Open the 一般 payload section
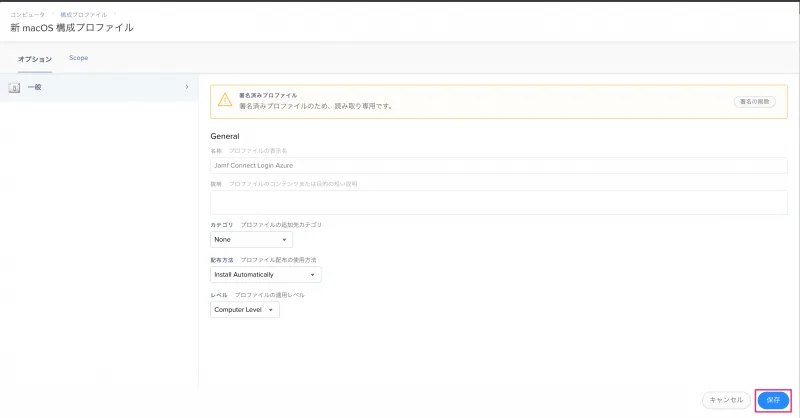The image size is (800, 418). click(99, 87)
